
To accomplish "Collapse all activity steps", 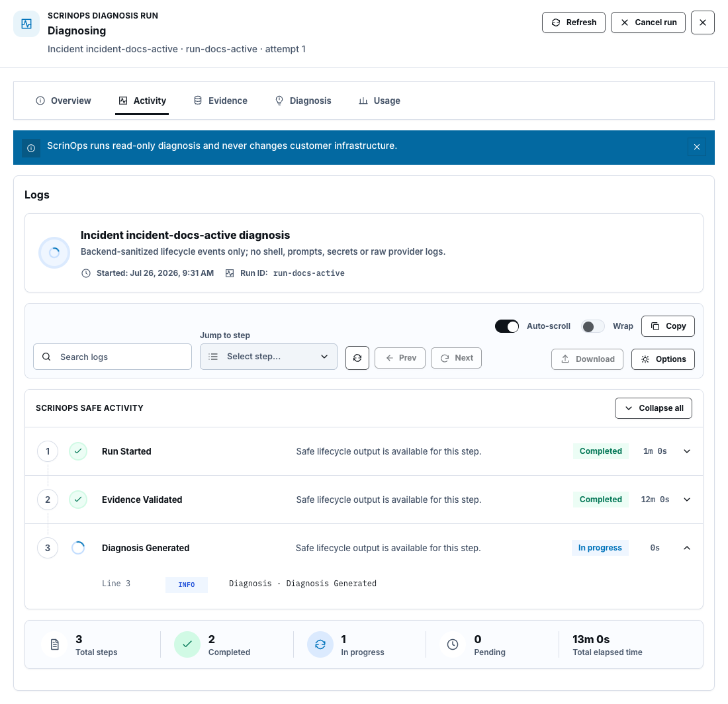I will coord(653,408).
